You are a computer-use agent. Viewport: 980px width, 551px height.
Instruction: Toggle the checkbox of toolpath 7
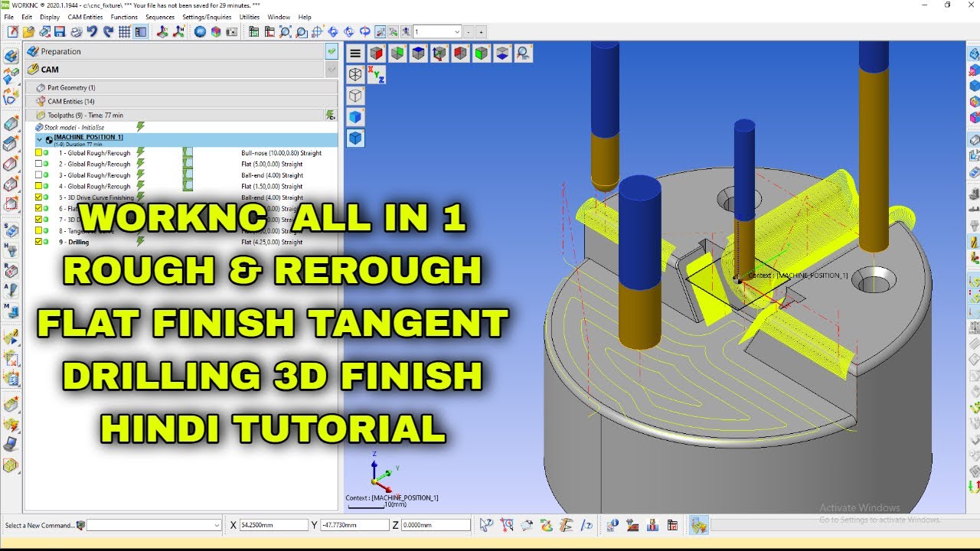[38, 220]
